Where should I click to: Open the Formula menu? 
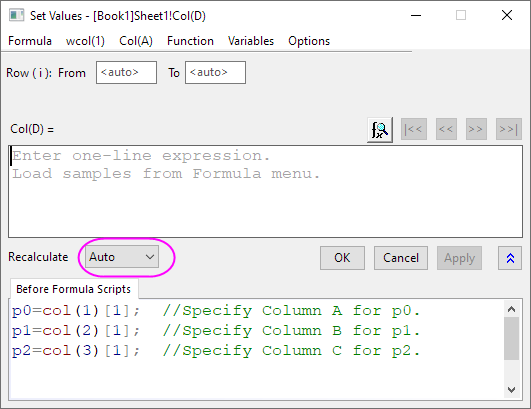[x=30, y=41]
